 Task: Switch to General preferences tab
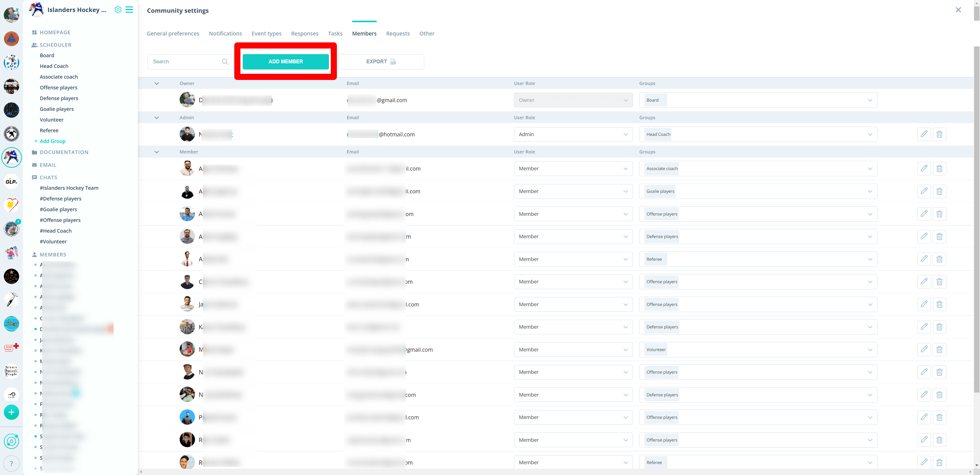173,33
